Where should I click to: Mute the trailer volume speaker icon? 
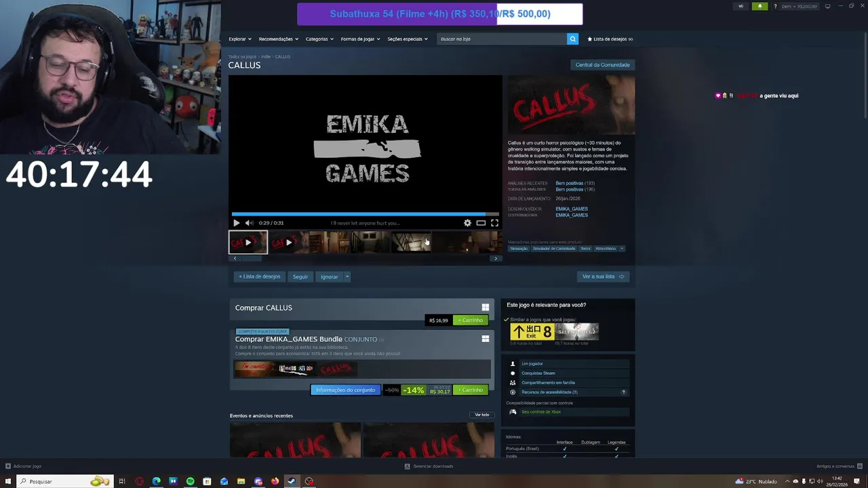pyautogui.click(x=249, y=223)
